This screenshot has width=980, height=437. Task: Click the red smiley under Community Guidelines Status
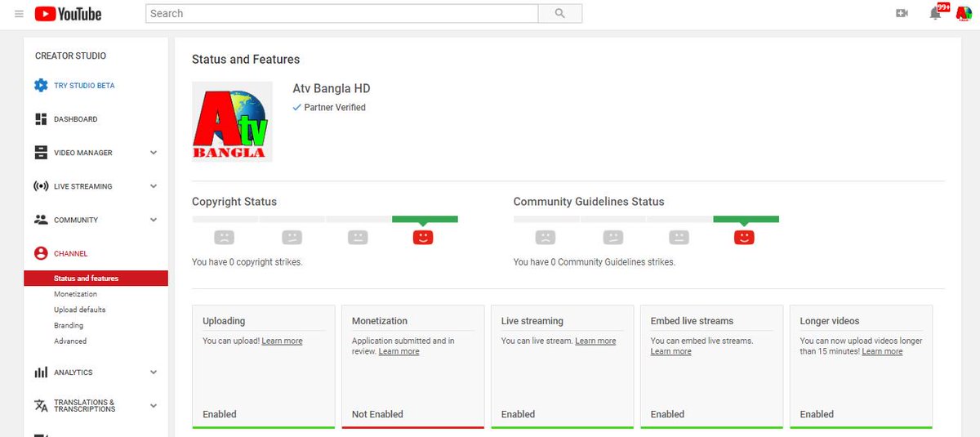click(x=744, y=238)
